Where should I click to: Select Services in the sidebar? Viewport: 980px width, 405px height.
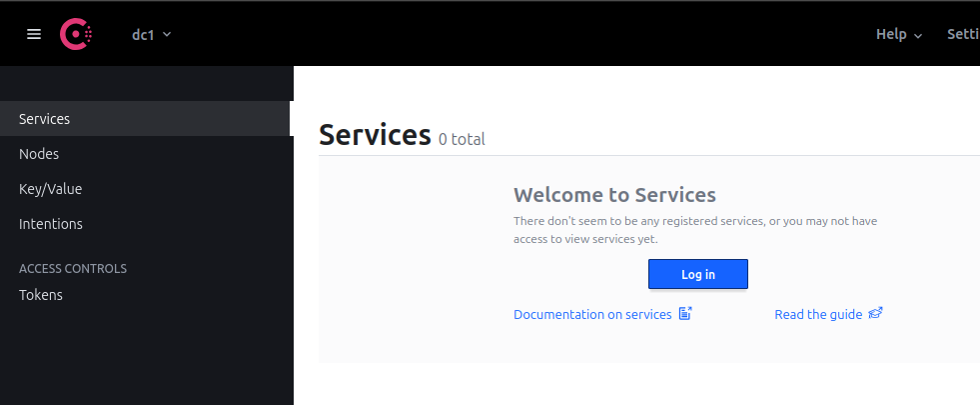pos(146,118)
